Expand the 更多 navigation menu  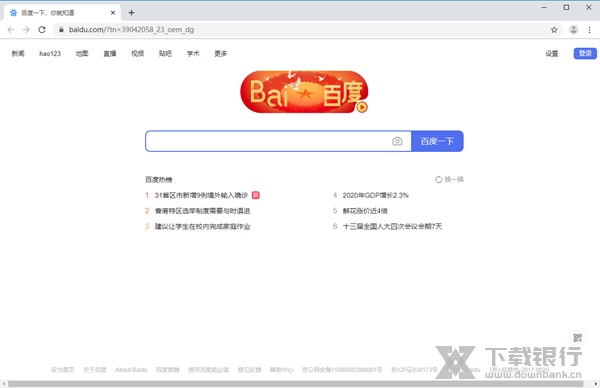pos(221,54)
